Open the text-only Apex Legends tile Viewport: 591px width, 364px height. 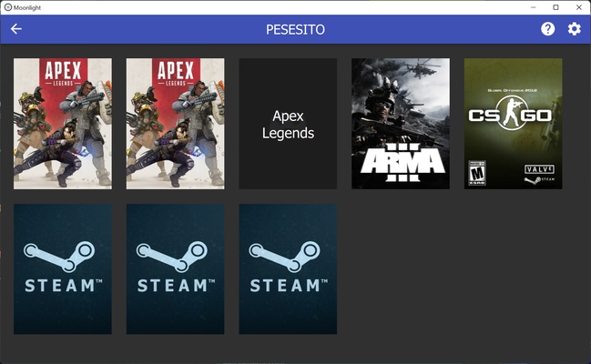[288, 124]
